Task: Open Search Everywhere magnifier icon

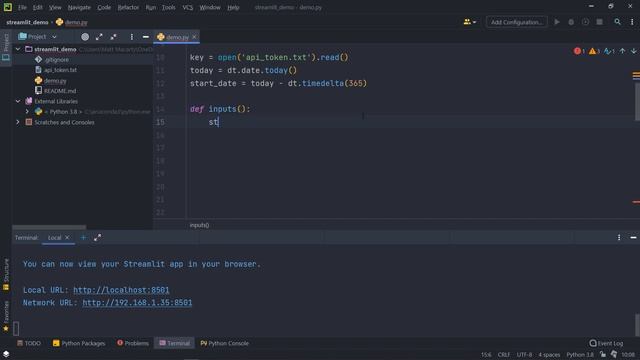Action: (618, 22)
